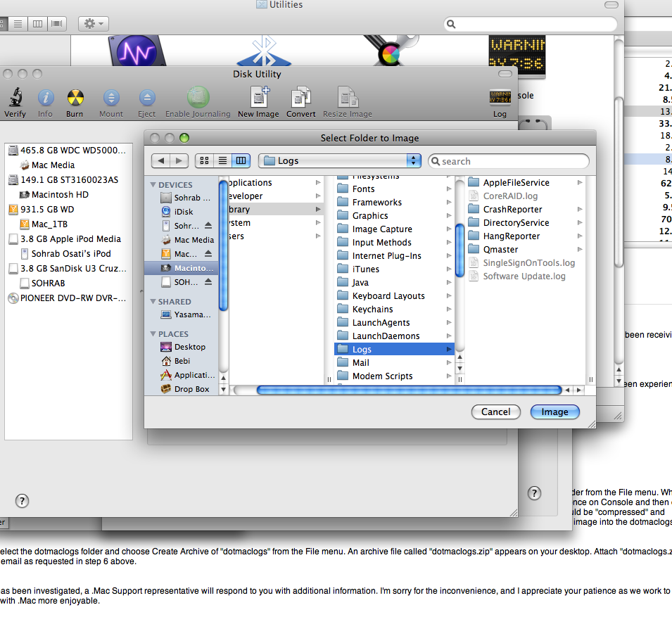The width and height of the screenshot is (672, 624).
Task: Switch dialog to icon view
Action: tap(205, 160)
